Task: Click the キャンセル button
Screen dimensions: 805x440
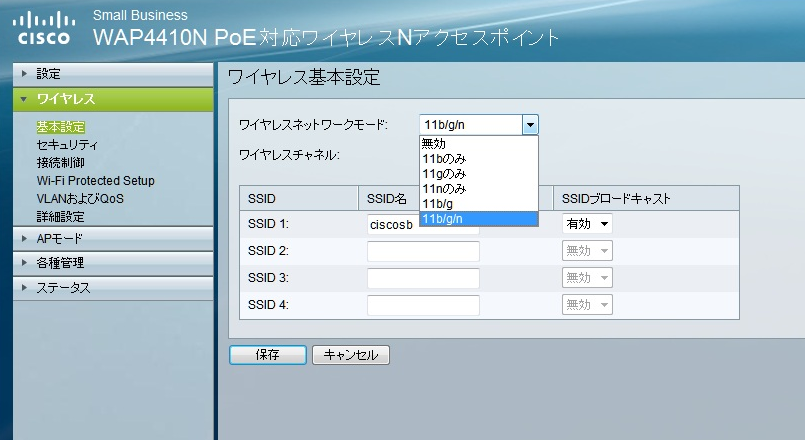Action: tap(351, 355)
